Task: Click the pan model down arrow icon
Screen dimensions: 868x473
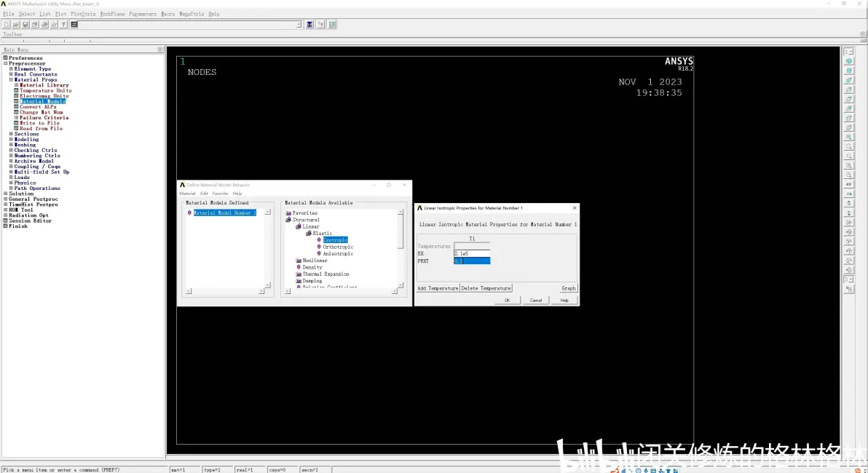Action: 848,212
